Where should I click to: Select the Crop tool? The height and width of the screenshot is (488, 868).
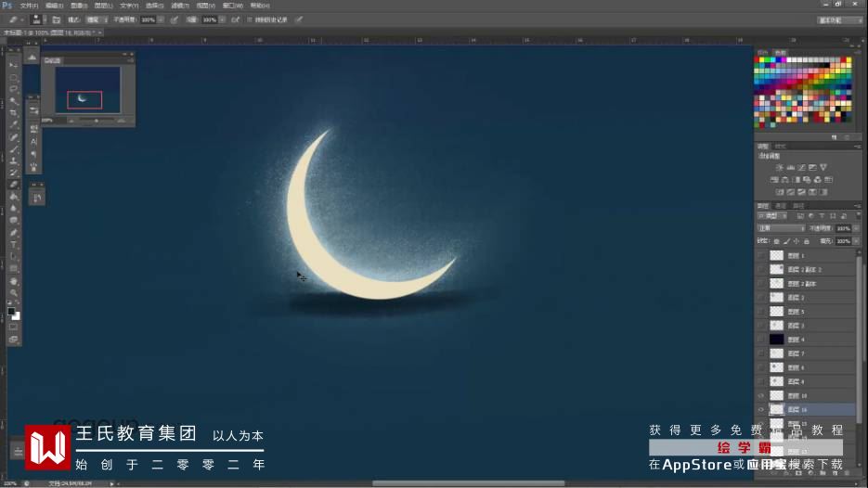pos(13,112)
